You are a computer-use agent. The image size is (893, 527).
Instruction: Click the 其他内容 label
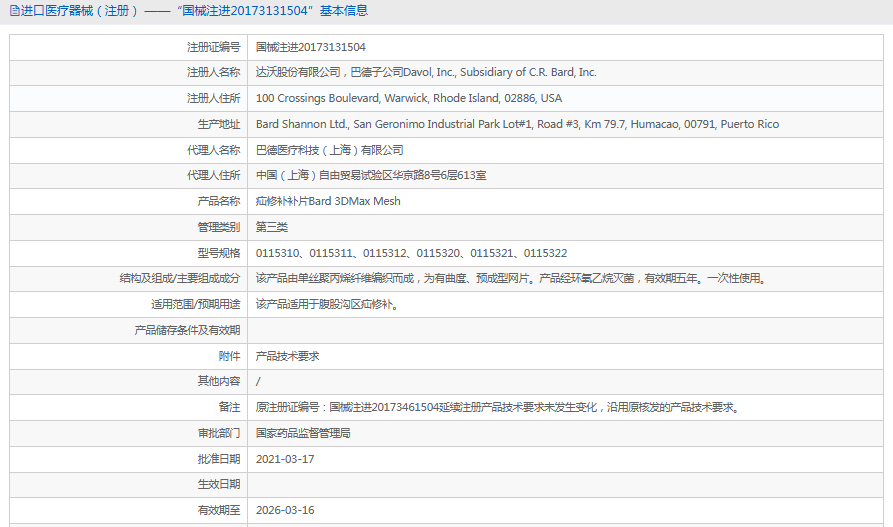pyautogui.click(x=219, y=381)
